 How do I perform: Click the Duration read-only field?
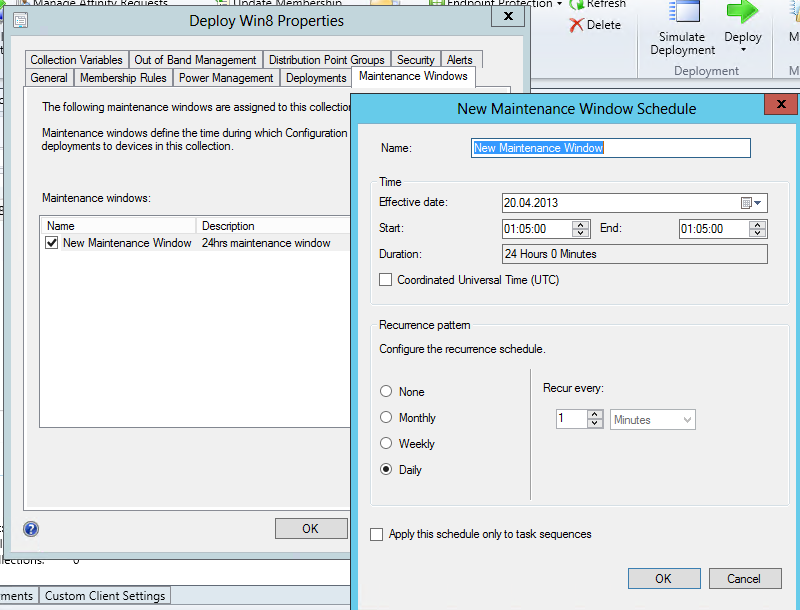point(635,254)
